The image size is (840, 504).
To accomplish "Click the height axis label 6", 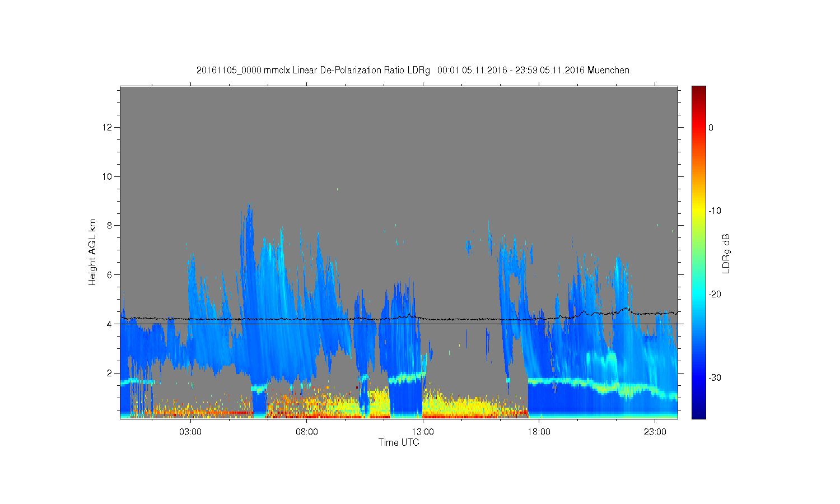I will point(110,274).
